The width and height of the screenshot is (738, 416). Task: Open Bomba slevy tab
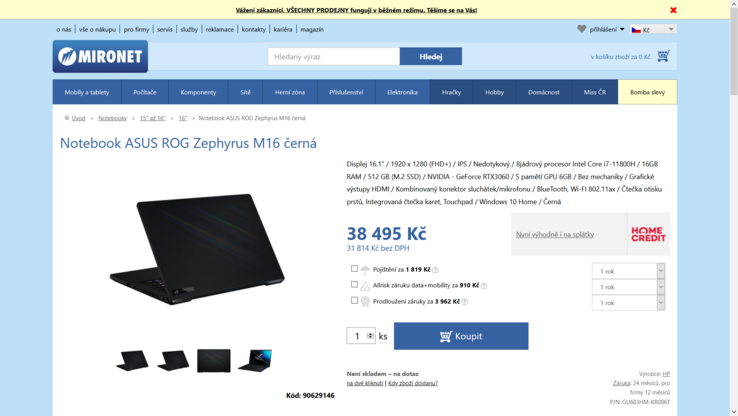point(648,92)
